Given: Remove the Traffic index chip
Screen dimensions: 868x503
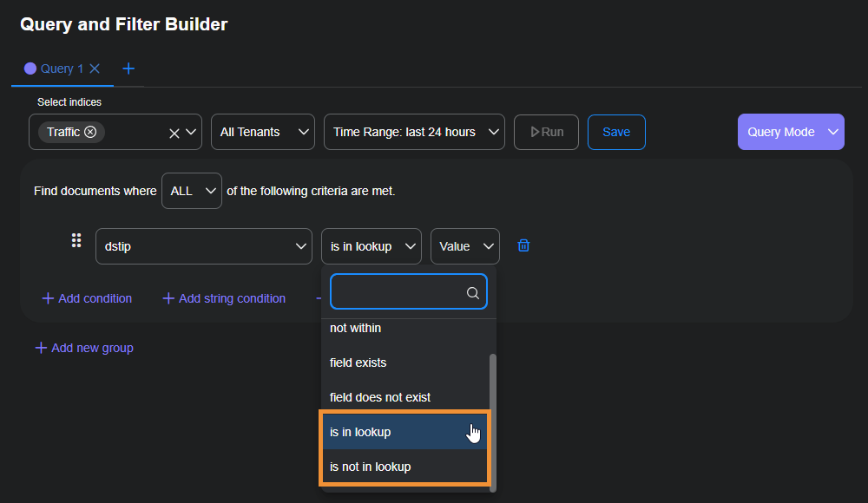Looking at the screenshot, I should (90, 132).
